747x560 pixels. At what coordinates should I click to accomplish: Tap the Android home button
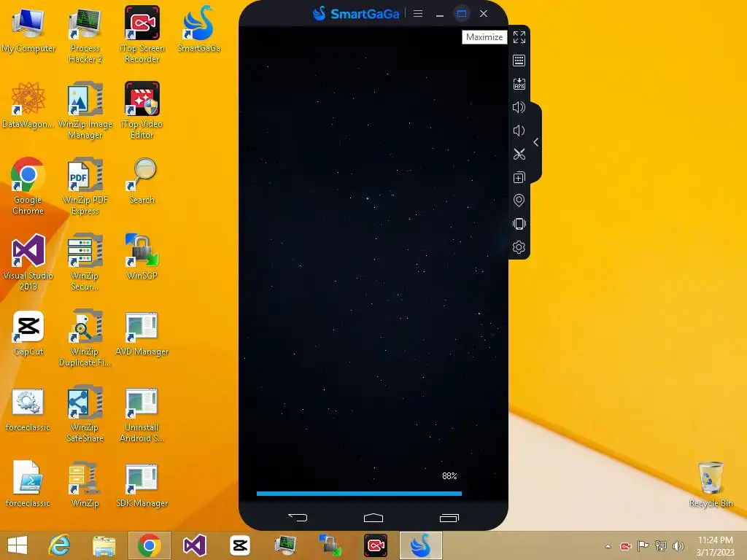point(373,517)
